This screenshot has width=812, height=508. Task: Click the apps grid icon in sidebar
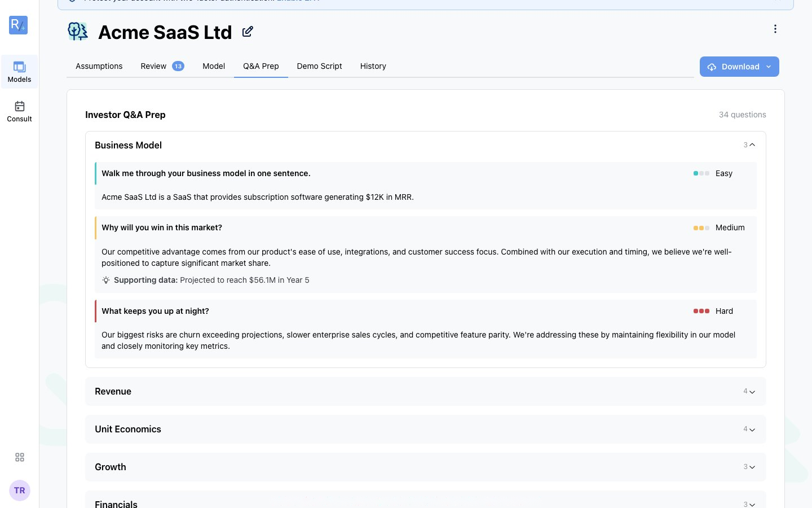pyautogui.click(x=20, y=457)
